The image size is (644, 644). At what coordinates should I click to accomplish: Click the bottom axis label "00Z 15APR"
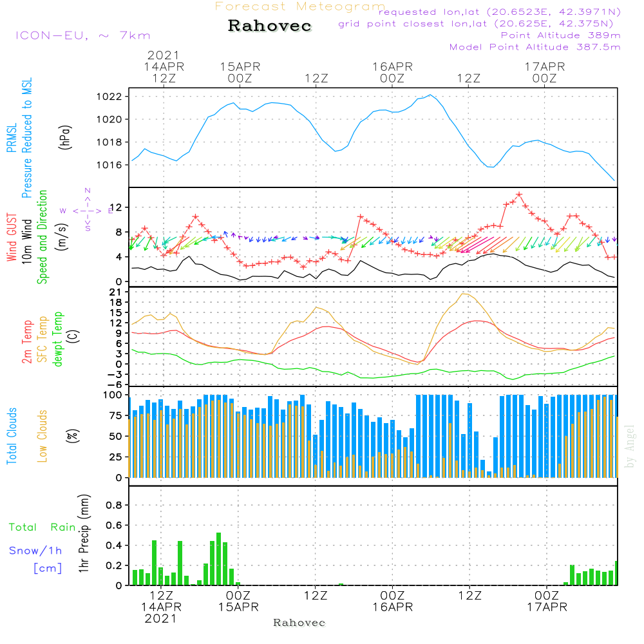238,601
